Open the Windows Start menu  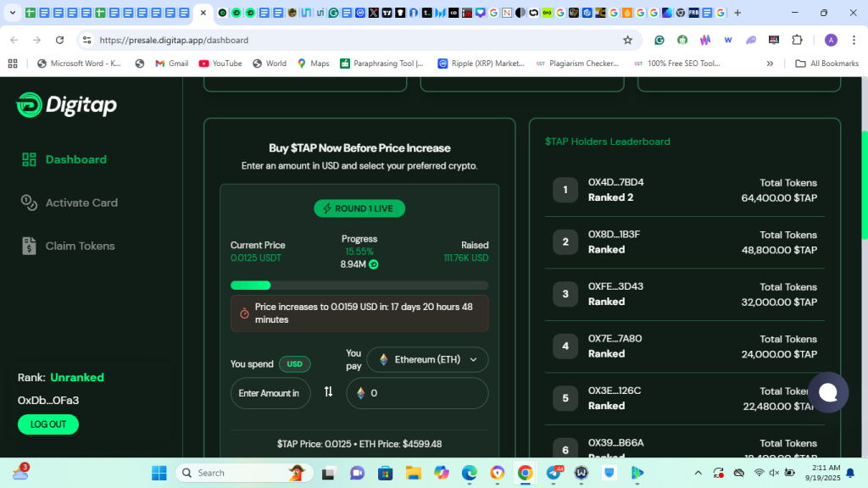pyautogui.click(x=159, y=473)
